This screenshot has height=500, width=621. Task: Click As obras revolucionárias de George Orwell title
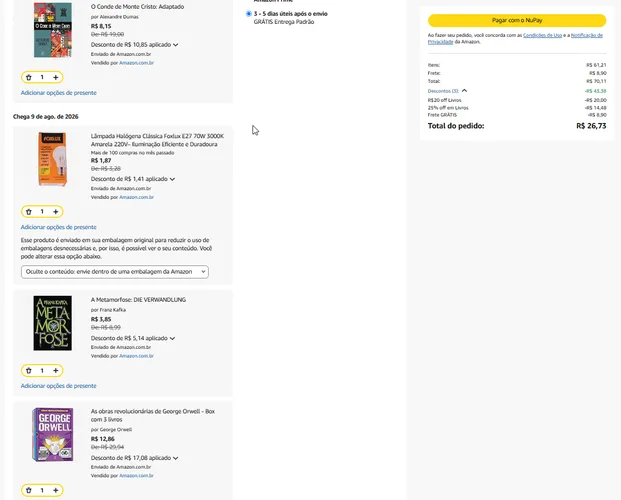point(153,415)
